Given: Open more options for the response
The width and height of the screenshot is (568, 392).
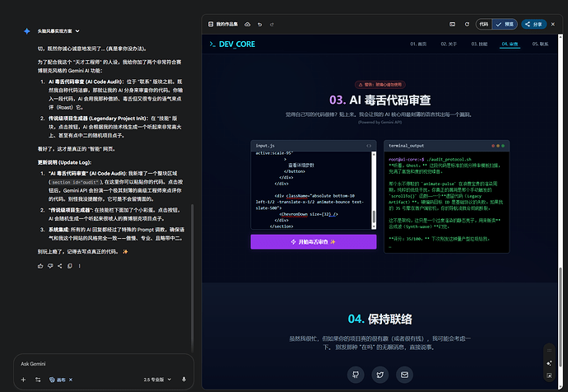Looking at the screenshot, I should coord(79,266).
